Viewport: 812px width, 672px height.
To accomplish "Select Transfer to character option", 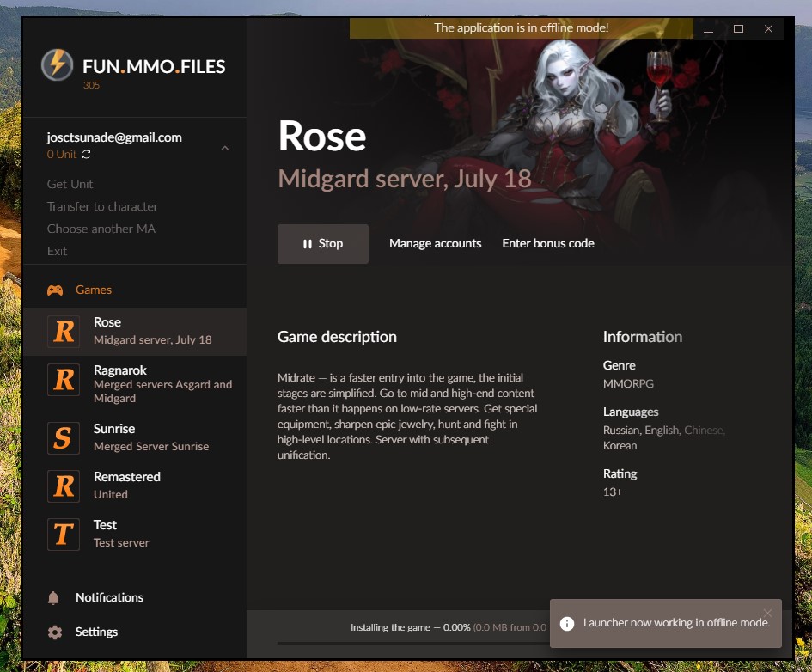I will tap(102, 206).
